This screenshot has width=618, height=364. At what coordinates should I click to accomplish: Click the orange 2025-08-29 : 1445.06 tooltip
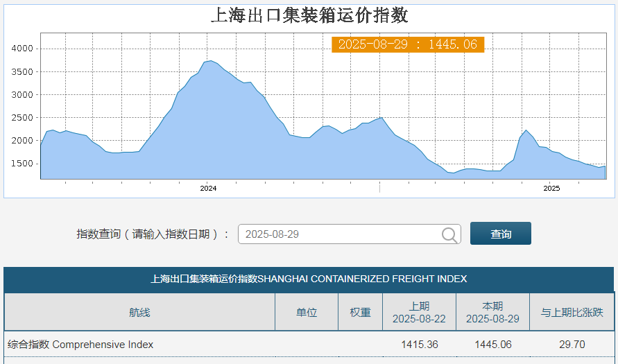[x=408, y=44]
